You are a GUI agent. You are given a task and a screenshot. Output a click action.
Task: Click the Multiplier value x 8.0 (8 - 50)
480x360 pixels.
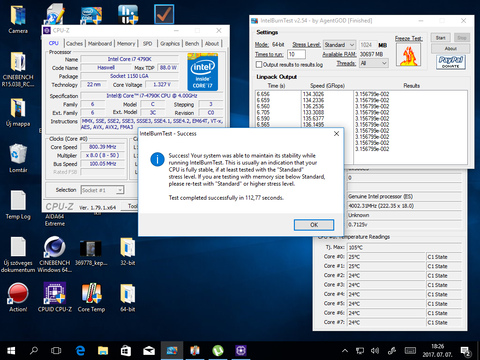click(103, 155)
